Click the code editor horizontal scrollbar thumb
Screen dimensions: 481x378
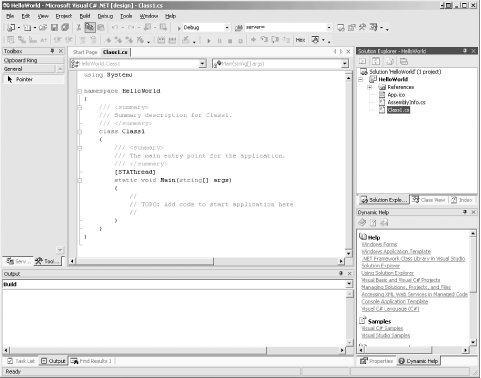point(145,261)
